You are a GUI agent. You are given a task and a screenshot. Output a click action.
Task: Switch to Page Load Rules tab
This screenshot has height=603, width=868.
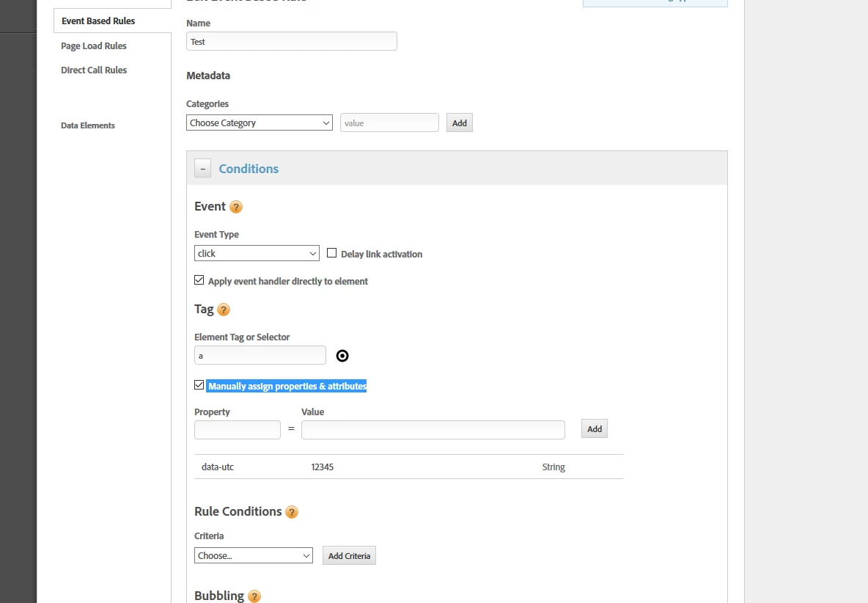coord(94,46)
